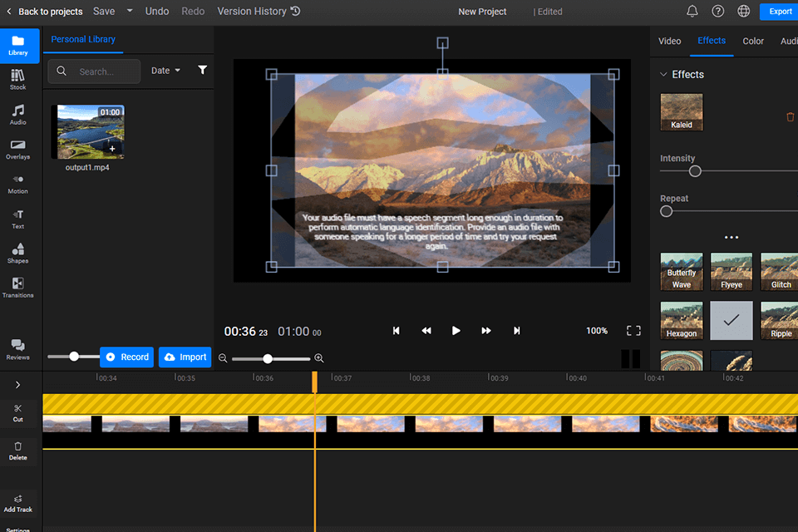Viewport: 798px width, 532px height.
Task: Open the Library sidebar panel
Action: click(x=19, y=46)
